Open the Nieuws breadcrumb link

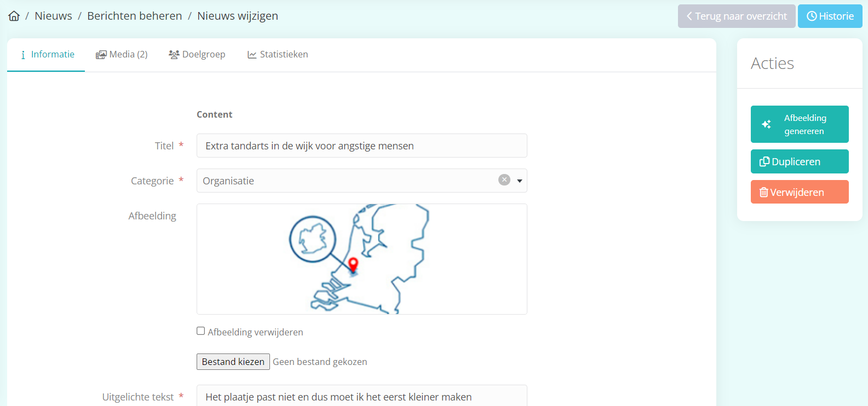point(53,16)
